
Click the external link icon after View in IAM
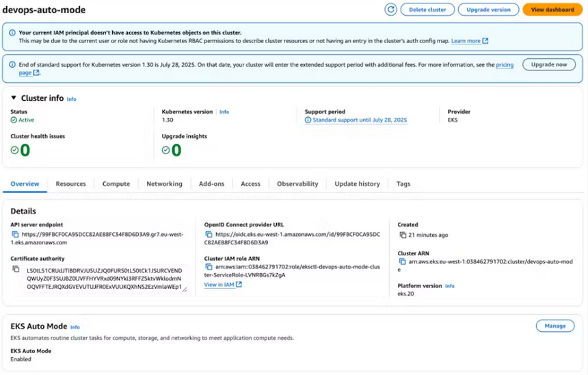click(x=239, y=285)
